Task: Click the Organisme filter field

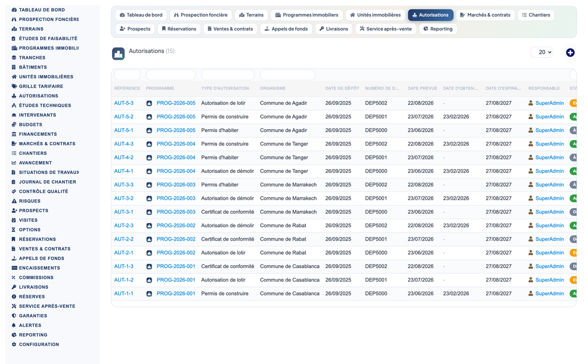Action: (x=288, y=75)
